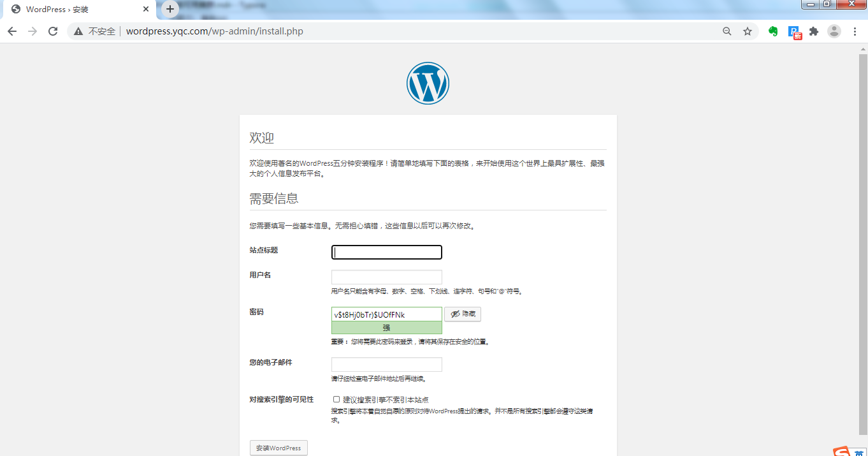Focus the 您的电子邮件 input field
The width and height of the screenshot is (868, 456).
pyautogui.click(x=387, y=365)
